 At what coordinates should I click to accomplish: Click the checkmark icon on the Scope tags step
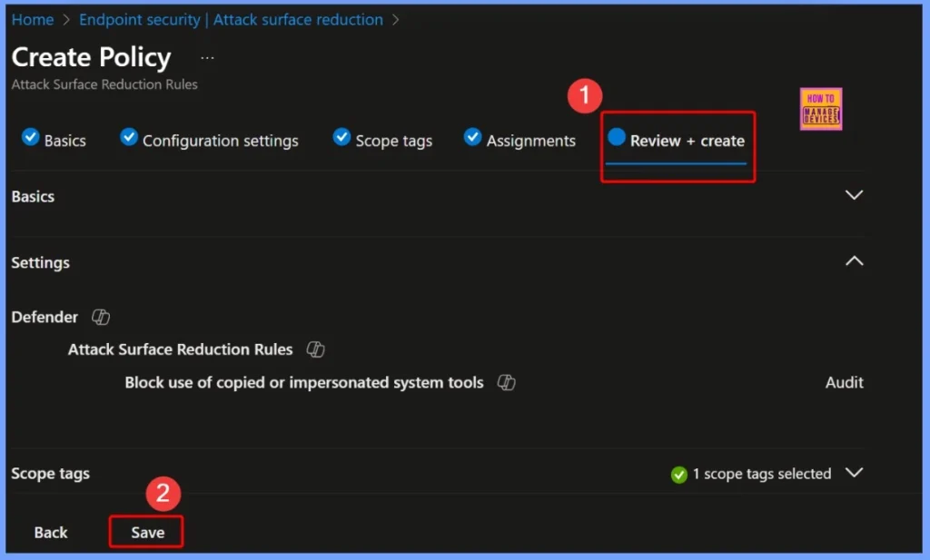pos(341,136)
